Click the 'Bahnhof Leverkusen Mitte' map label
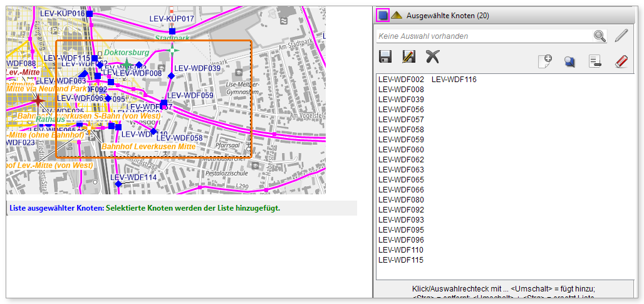 coord(148,146)
